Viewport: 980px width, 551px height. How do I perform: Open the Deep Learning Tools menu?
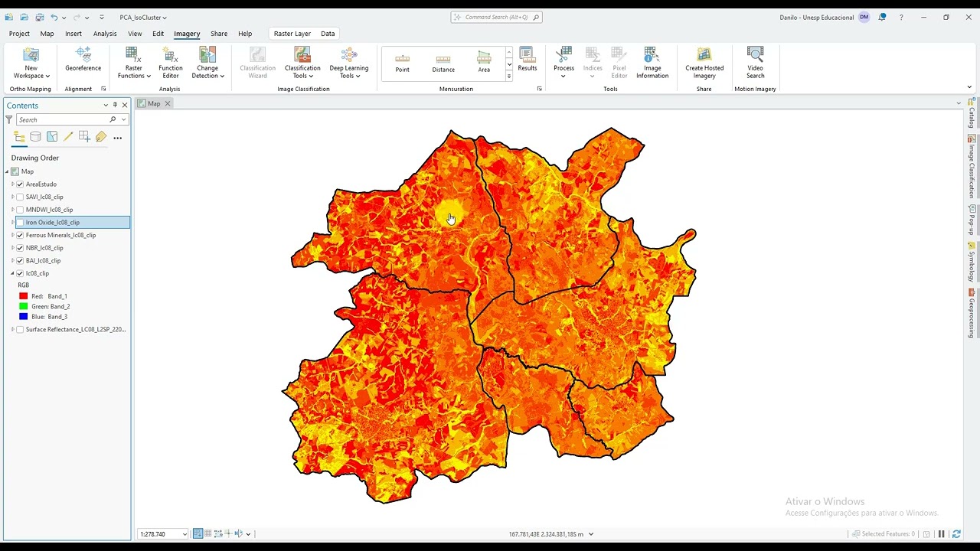pyautogui.click(x=349, y=63)
